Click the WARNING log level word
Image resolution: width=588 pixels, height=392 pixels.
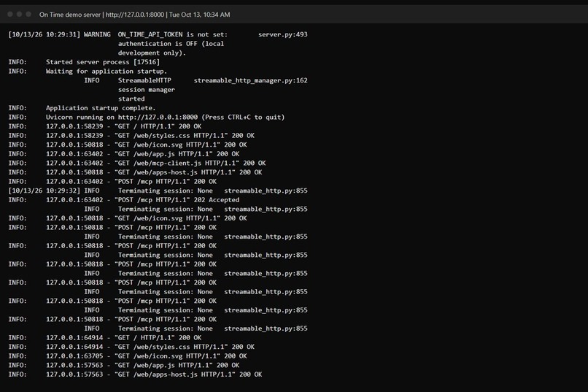coord(97,34)
